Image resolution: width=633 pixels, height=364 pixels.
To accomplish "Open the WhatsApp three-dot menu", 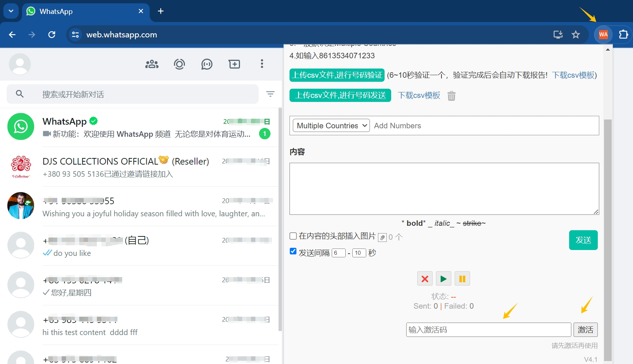I will (x=262, y=64).
